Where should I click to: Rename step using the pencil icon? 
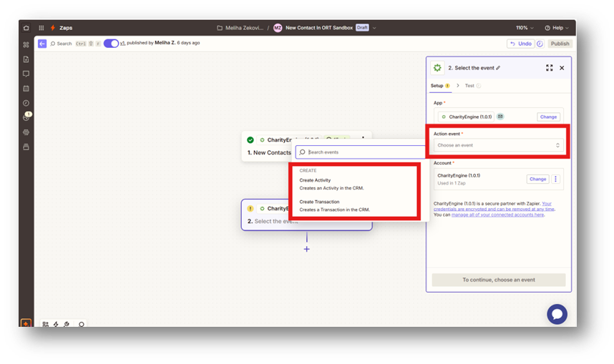pos(498,68)
